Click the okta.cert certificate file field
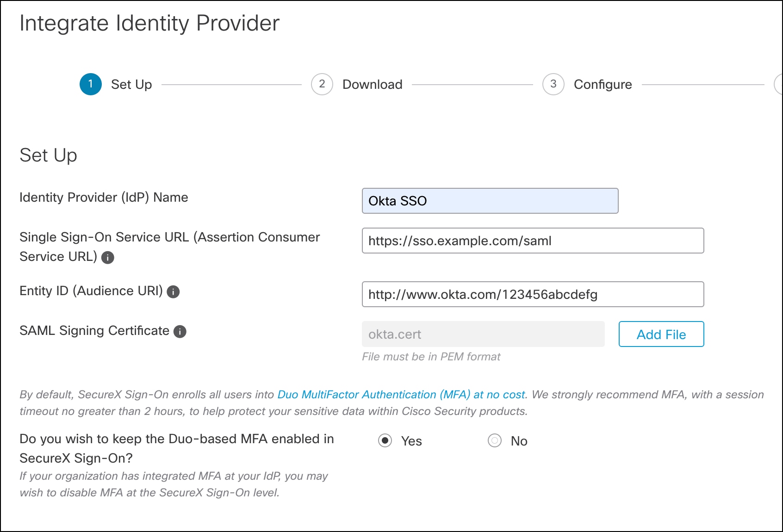This screenshot has width=783, height=532. (x=483, y=334)
